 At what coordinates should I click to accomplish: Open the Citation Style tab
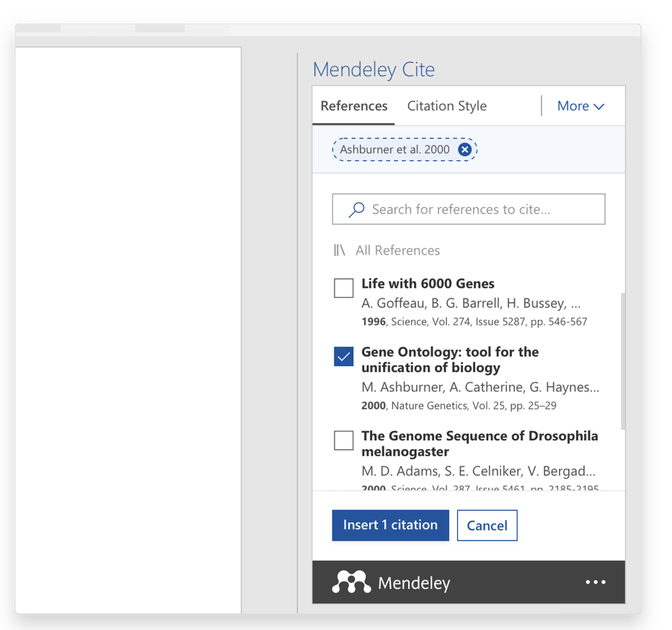pyautogui.click(x=446, y=106)
